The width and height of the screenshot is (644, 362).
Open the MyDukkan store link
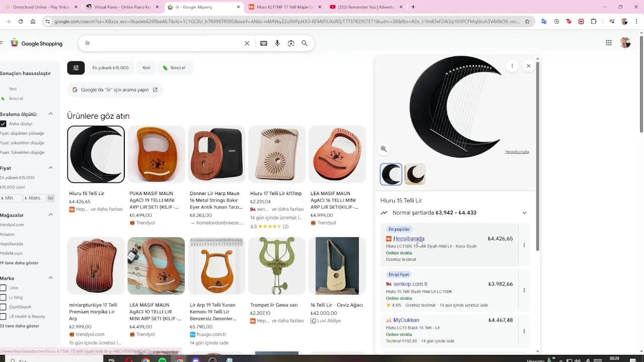tap(406, 320)
